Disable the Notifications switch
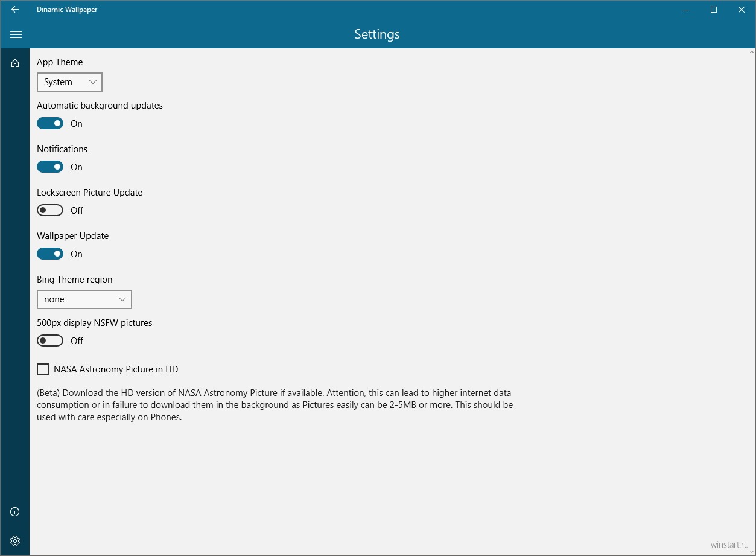The height and width of the screenshot is (556, 756). click(50, 167)
